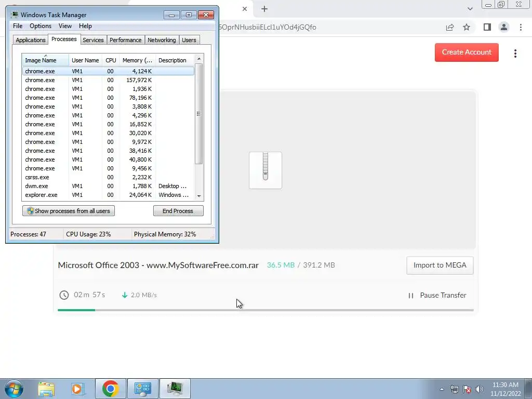Screen dimensions: 532x399
Task: Select the dwm.exe process row
Action: (108, 186)
